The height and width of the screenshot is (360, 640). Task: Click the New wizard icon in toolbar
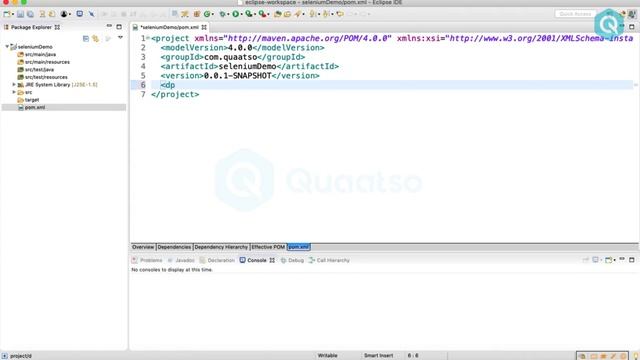(x=7, y=14)
